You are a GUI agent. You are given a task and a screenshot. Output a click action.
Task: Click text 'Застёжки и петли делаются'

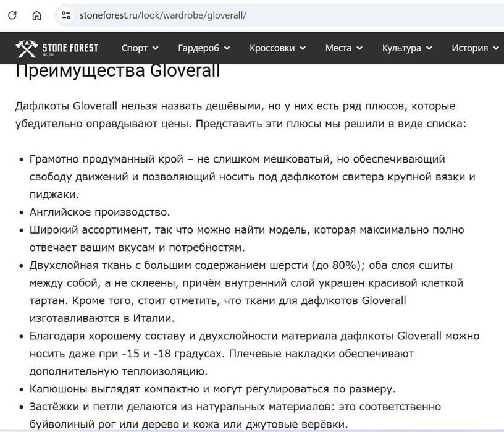103,407
